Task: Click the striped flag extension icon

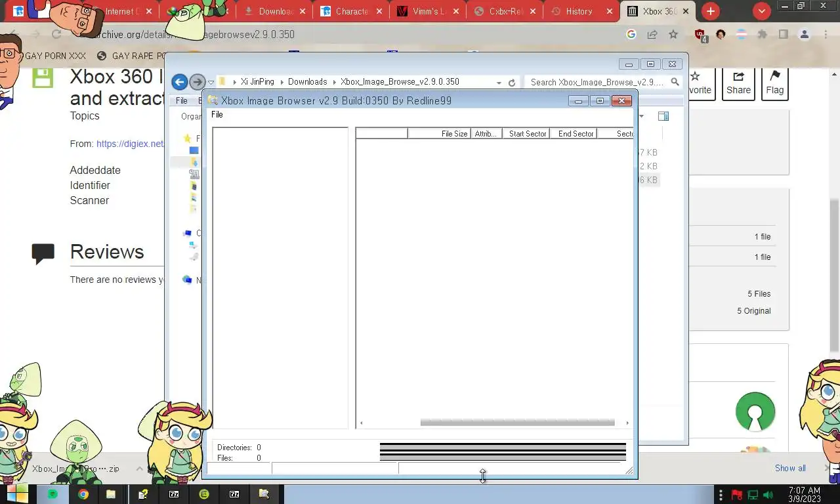Action: tap(742, 34)
